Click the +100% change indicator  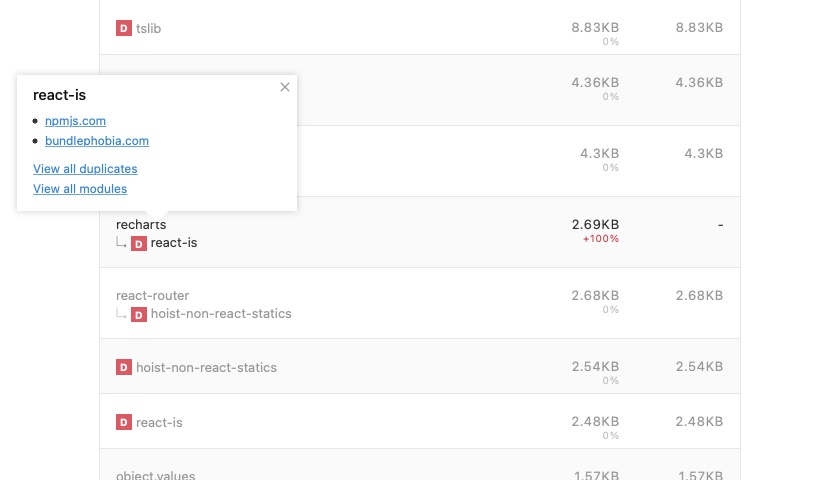[x=601, y=239]
